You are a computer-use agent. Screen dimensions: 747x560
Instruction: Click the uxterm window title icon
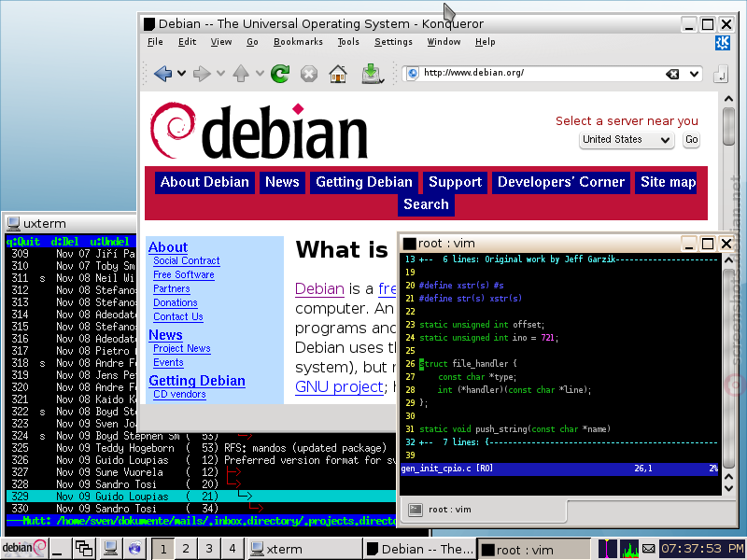click(13, 223)
